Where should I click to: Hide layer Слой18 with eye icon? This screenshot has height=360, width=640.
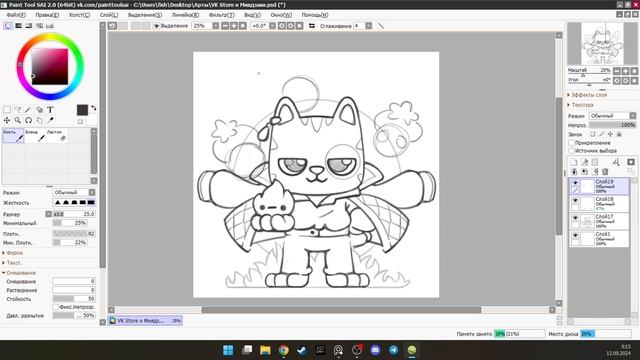(575, 200)
